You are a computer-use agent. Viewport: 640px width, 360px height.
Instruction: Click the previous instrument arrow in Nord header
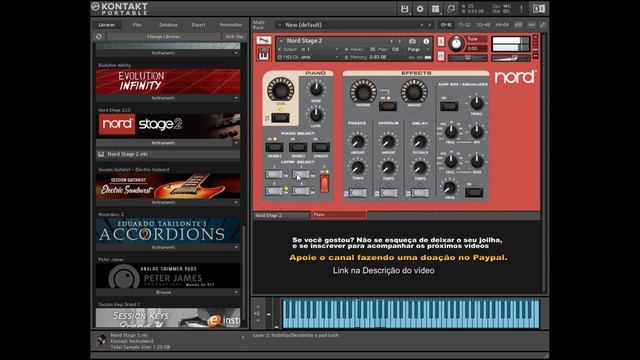[391, 41]
